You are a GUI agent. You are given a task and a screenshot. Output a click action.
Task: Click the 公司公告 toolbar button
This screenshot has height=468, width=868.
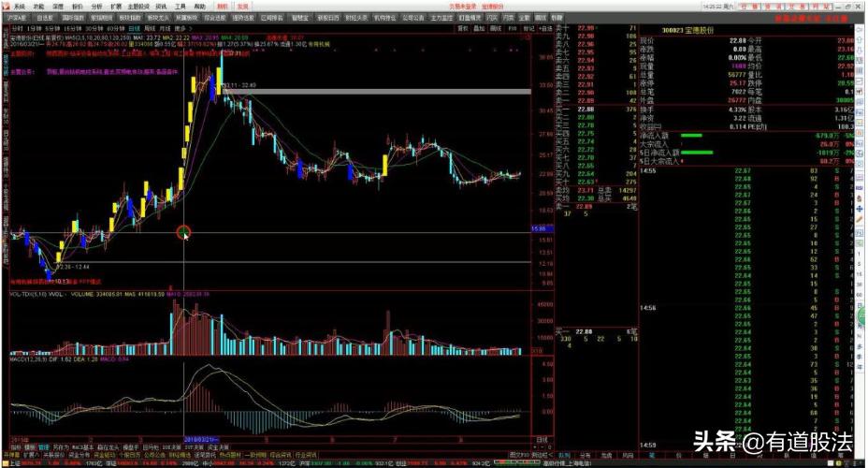tap(412, 19)
